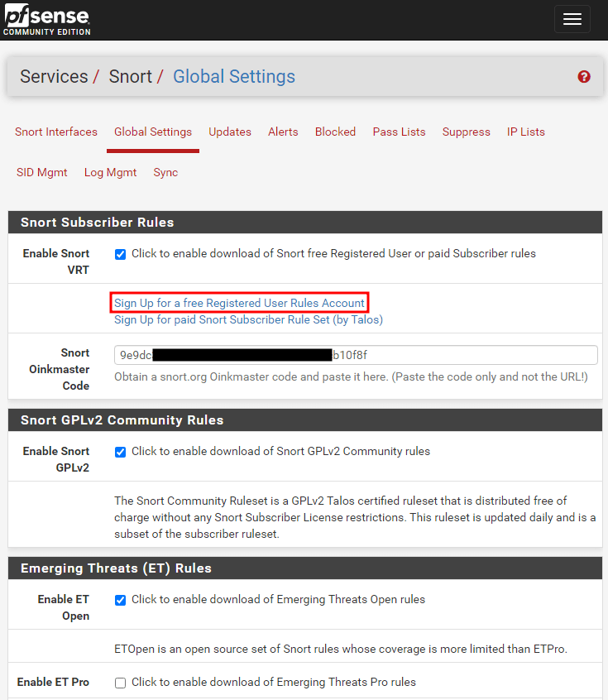Go to the Alerts tab

click(x=283, y=132)
